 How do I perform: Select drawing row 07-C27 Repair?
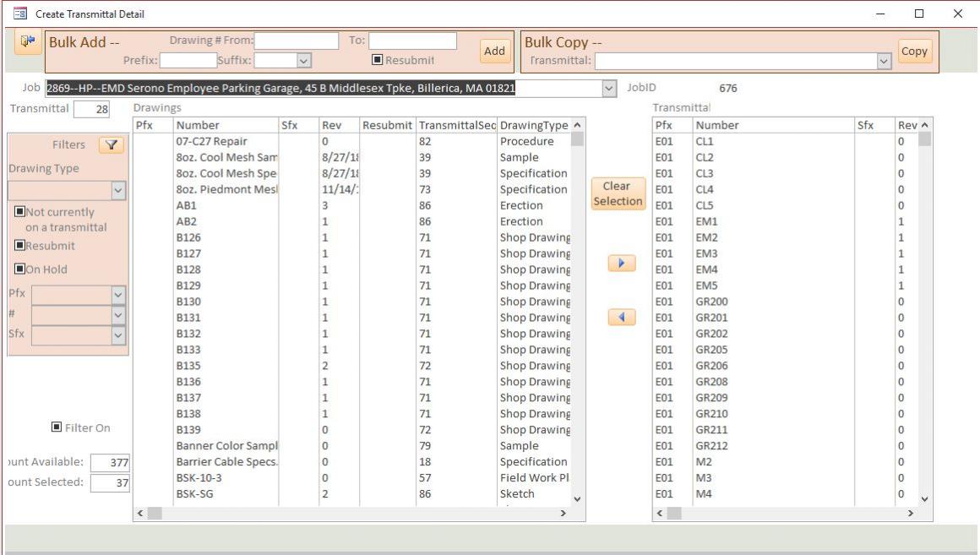tap(352, 141)
